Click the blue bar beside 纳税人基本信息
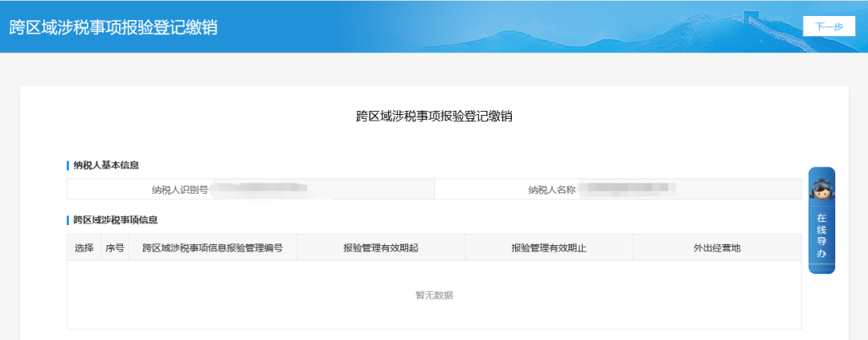The image size is (868, 340). 68,166
